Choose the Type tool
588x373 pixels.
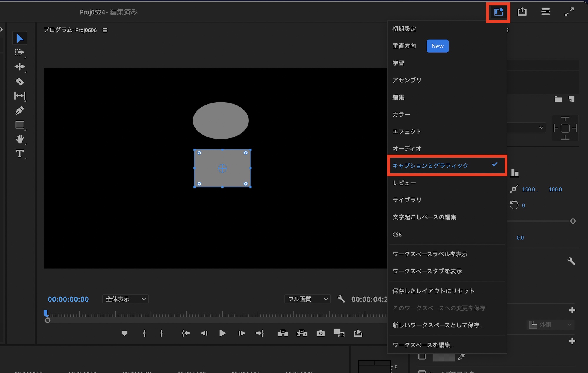click(x=20, y=154)
